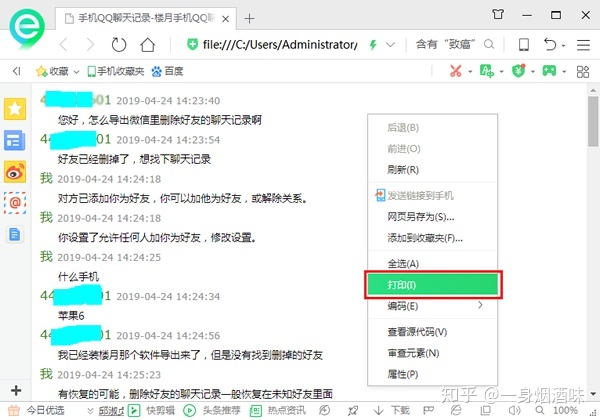Open the blue document sidebar icon
Image resolution: width=600 pixels, height=420 pixels.
(15, 234)
